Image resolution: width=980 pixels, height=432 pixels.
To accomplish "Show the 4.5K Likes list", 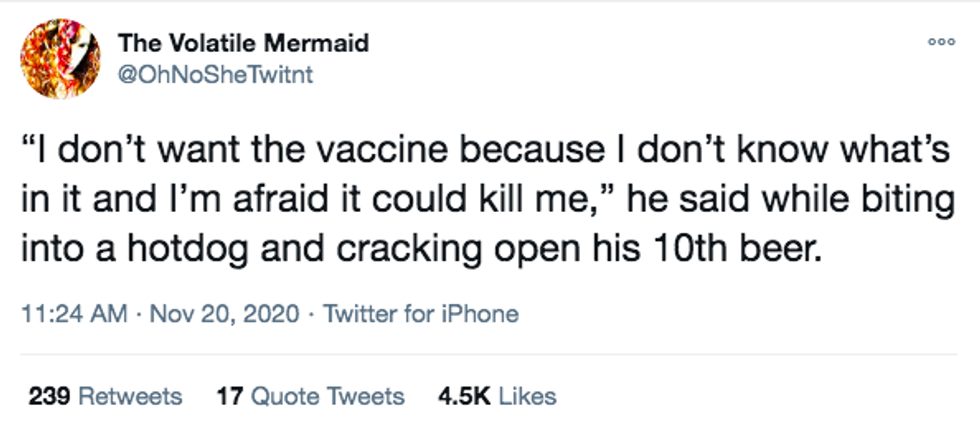I will tap(497, 396).
